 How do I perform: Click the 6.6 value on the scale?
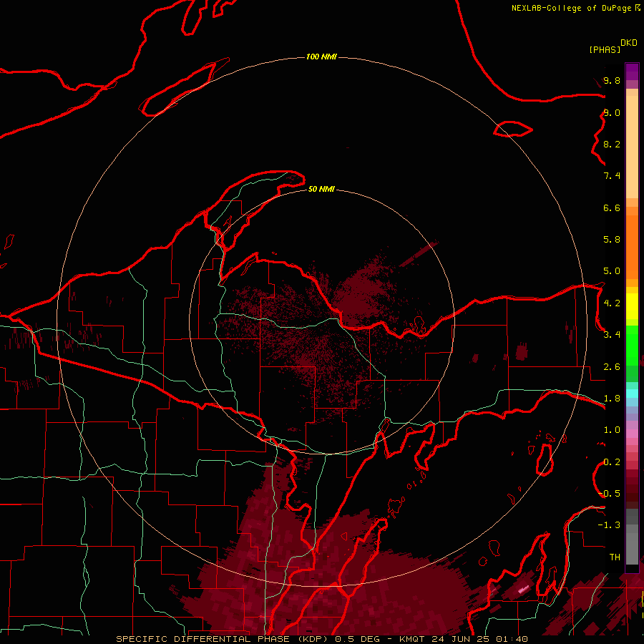pyautogui.click(x=612, y=208)
